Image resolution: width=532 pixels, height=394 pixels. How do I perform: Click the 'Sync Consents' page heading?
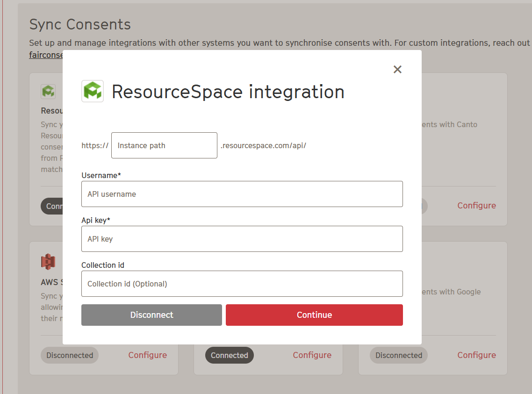pyautogui.click(x=80, y=24)
